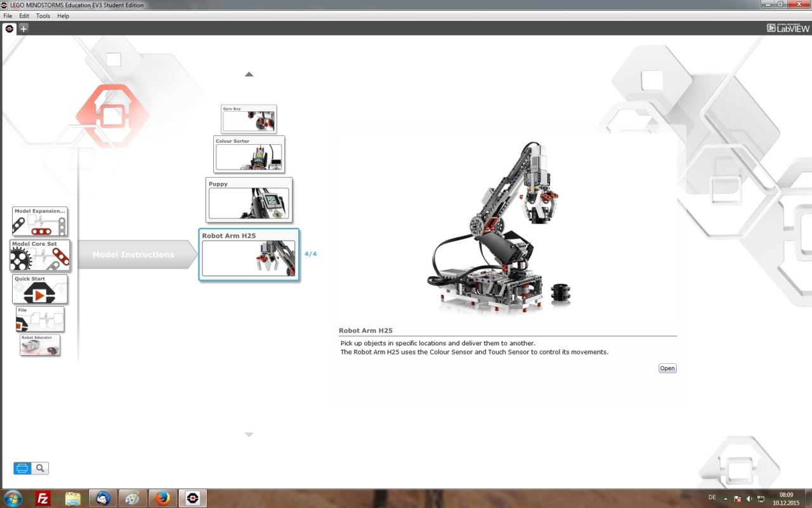Click the Lobby home tab icon
812x508 pixels.
click(9, 29)
